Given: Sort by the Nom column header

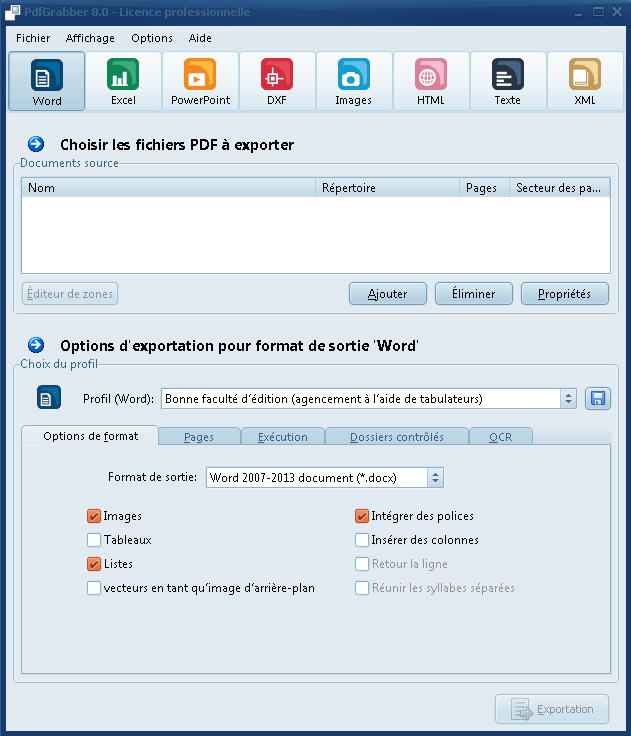Looking at the screenshot, I should point(168,188).
